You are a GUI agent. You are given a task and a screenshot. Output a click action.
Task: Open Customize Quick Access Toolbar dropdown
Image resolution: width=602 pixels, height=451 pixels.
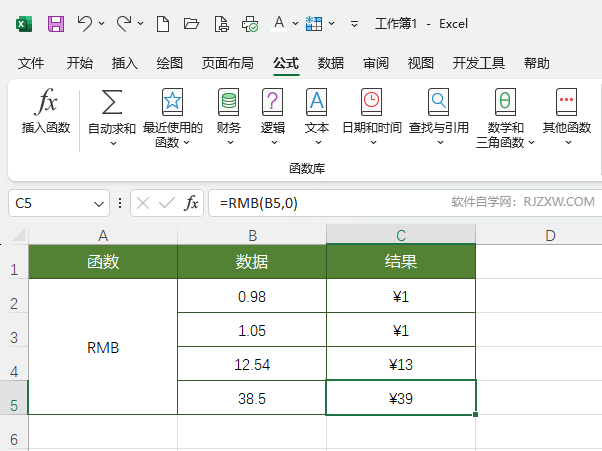click(x=354, y=24)
